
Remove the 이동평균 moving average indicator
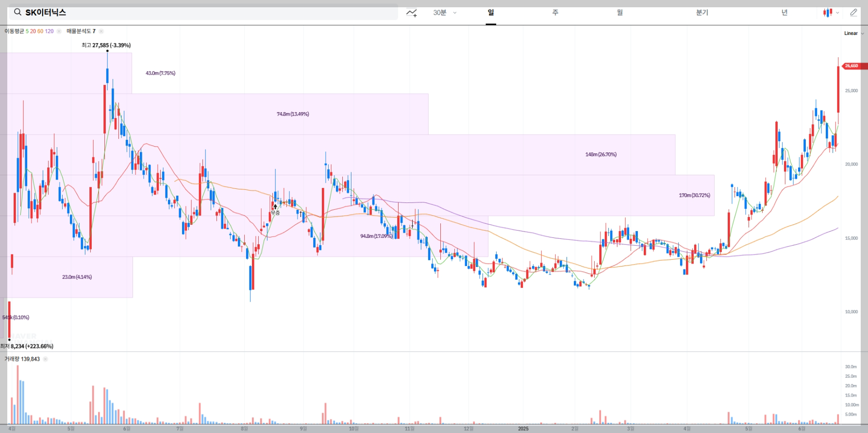59,31
